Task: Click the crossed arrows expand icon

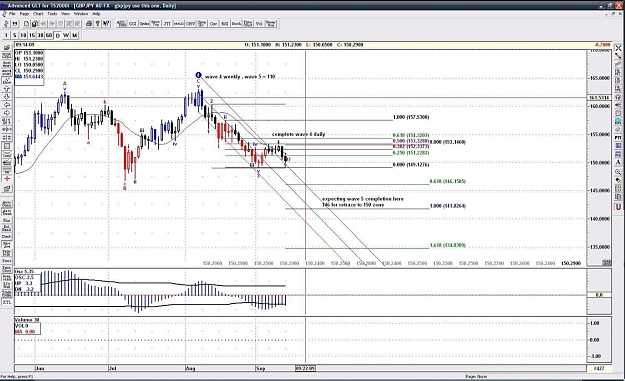Action: (x=618, y=48)
